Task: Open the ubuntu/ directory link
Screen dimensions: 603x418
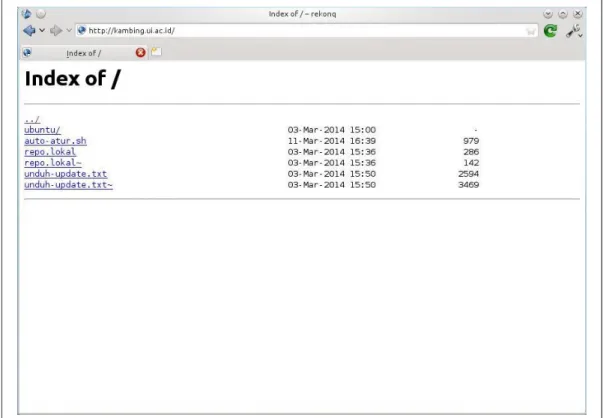Action: click(42, 130)
